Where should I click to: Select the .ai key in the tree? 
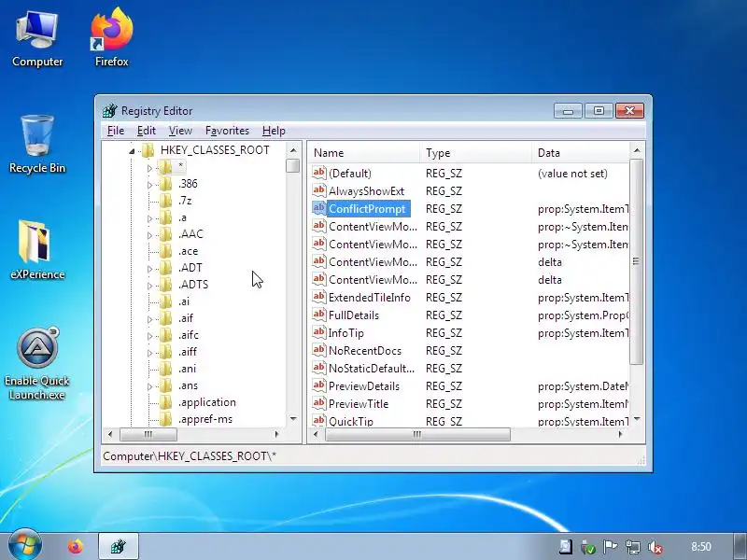click(x=184, y=301)
